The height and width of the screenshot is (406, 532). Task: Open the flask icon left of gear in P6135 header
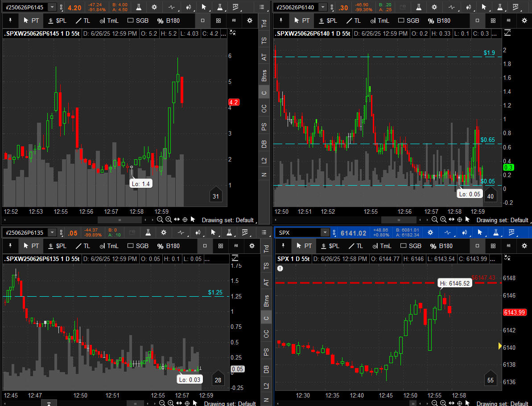[x=148, y=232]
